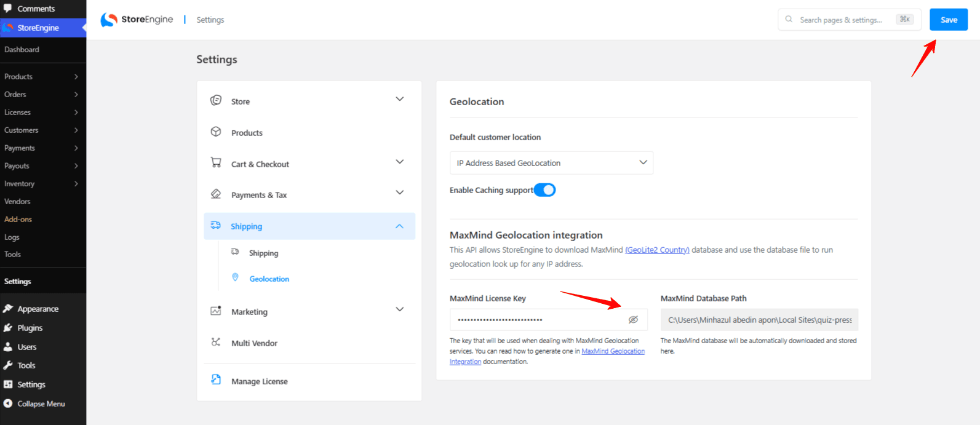Select the Shipping sub-item label

click(x=263, y=253)
